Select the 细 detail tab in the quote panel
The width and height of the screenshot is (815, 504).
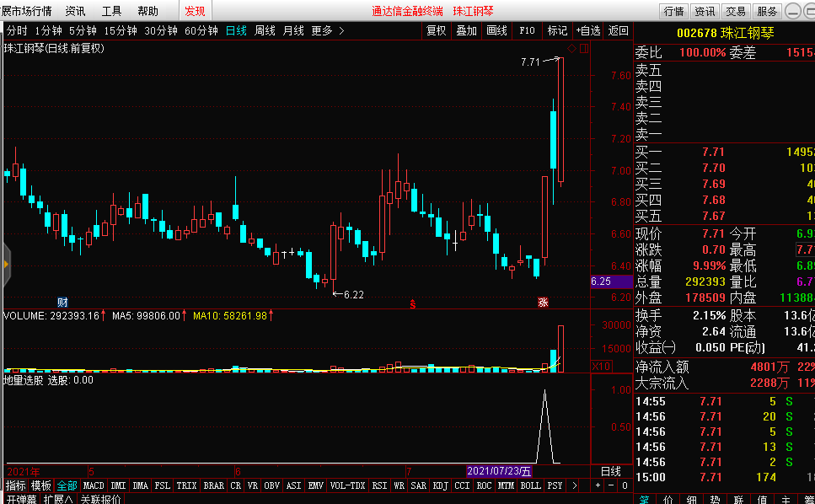(x=691, y=499)
